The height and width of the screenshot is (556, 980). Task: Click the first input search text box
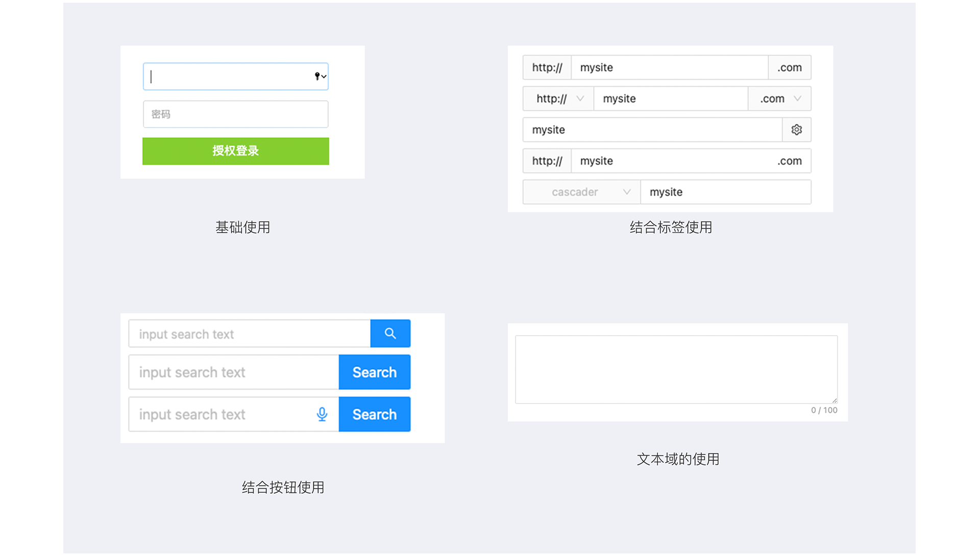[x=249, y=334]
